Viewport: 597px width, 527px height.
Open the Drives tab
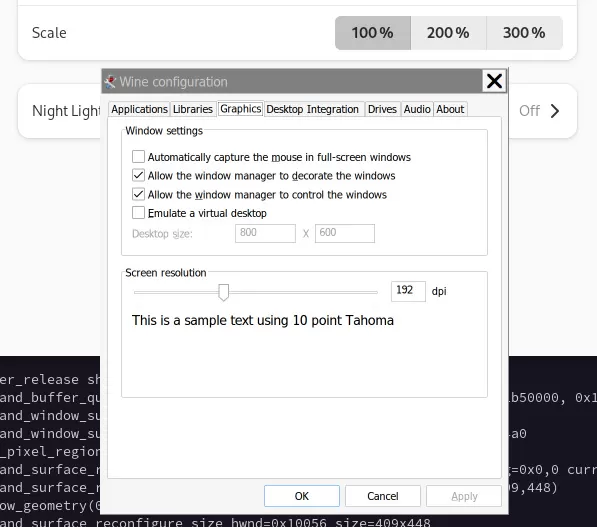[382, 109]
